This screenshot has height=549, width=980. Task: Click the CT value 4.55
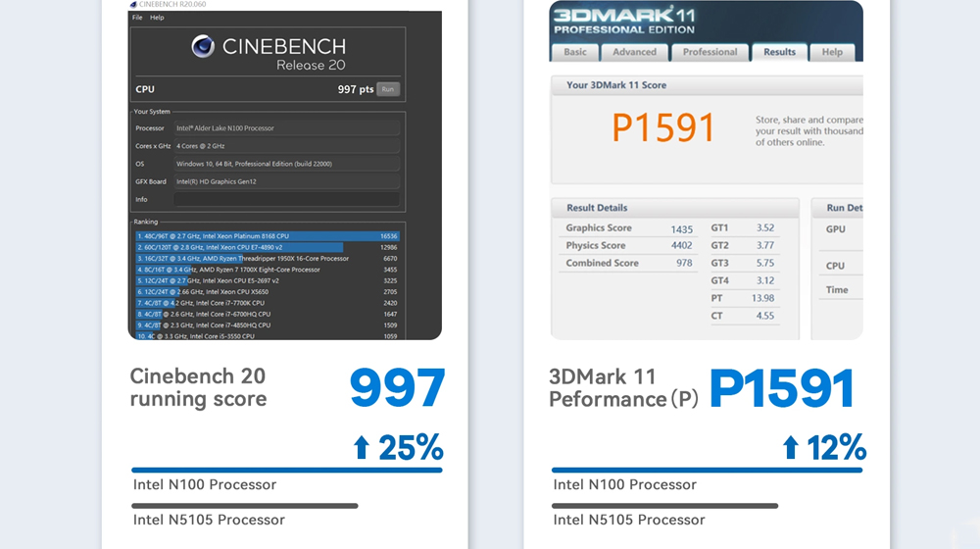click(x=765, y=316)
